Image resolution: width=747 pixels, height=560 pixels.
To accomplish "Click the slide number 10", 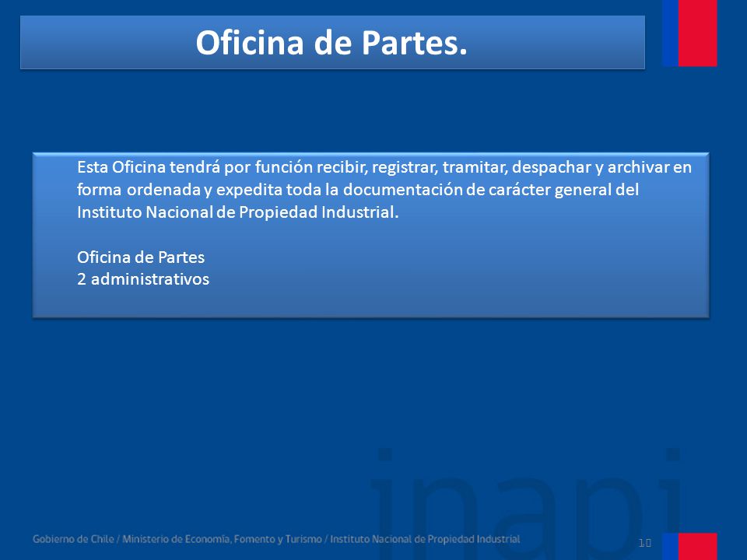I will coord(644,542).
